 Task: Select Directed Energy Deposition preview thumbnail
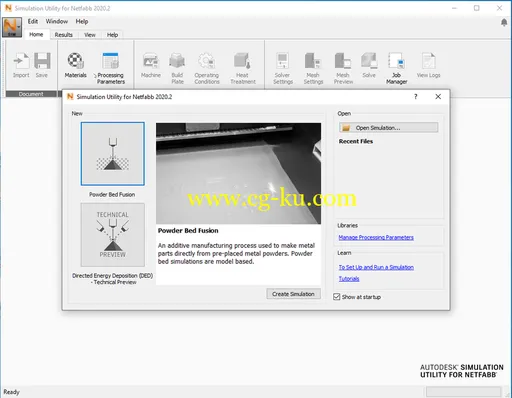113,235
